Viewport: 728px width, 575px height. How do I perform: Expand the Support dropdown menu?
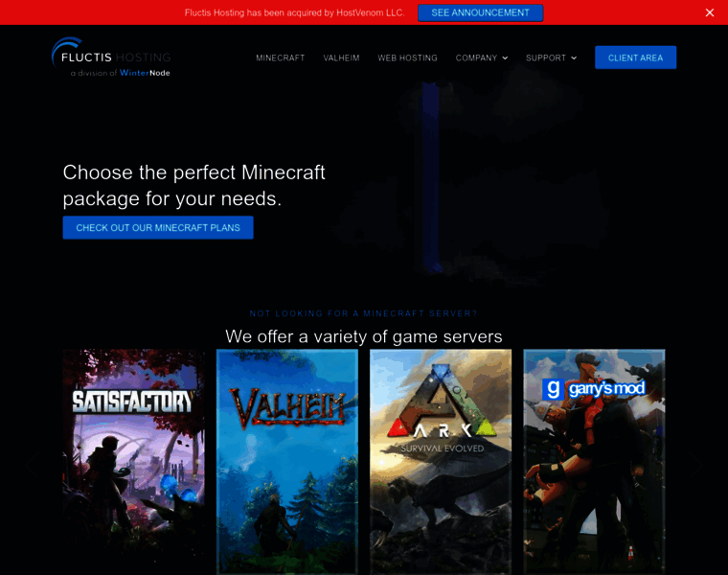pos(551,57)
